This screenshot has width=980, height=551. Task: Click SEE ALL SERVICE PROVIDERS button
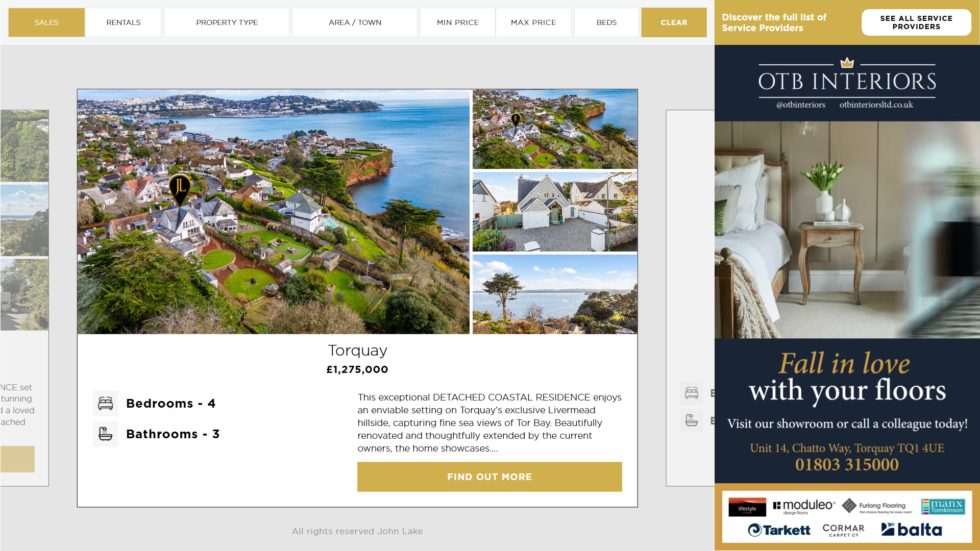coord(916,22)
